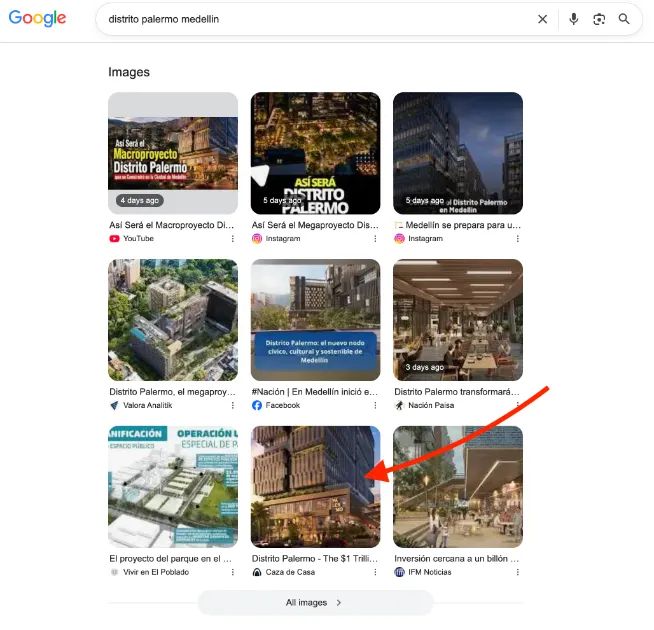Open more options for Vivir en El Poblado result
Screen dimensions: 654x630
pyautogui.click(x=233, y=572)
